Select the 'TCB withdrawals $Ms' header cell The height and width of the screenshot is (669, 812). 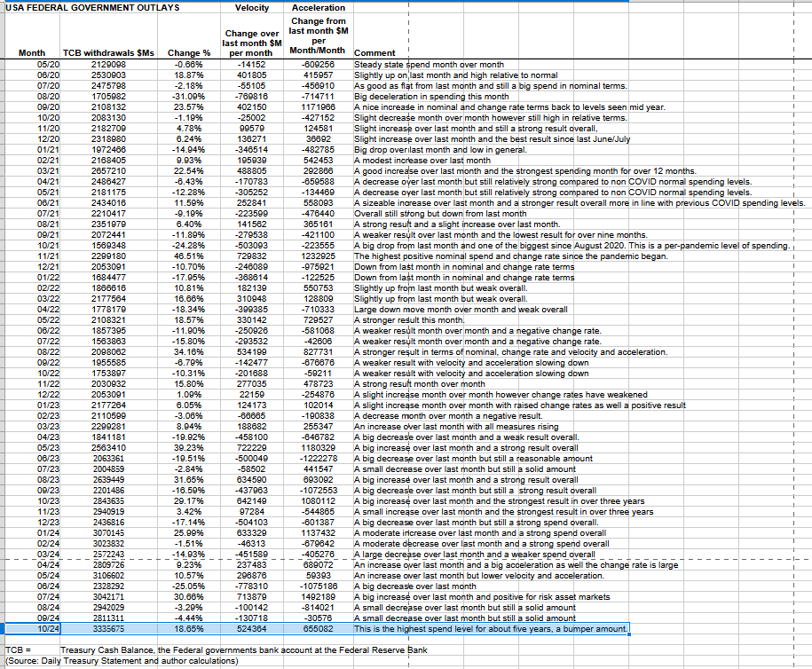coord(108,53)
